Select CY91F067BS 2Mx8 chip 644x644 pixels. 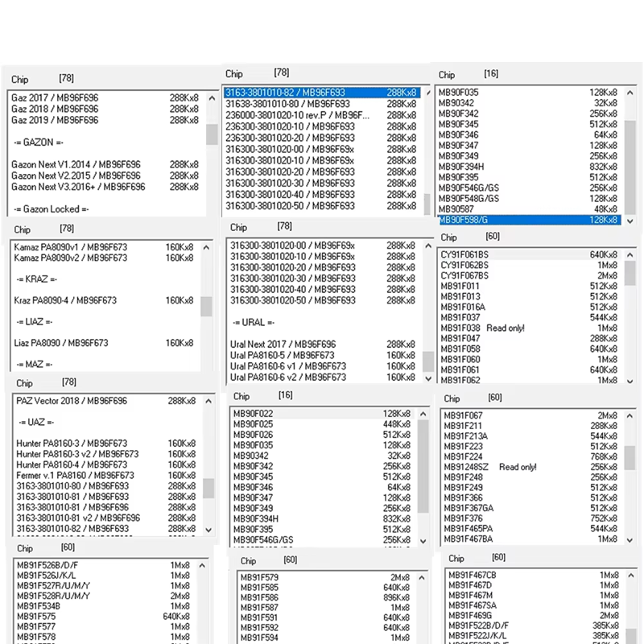[x=530, y=275]
